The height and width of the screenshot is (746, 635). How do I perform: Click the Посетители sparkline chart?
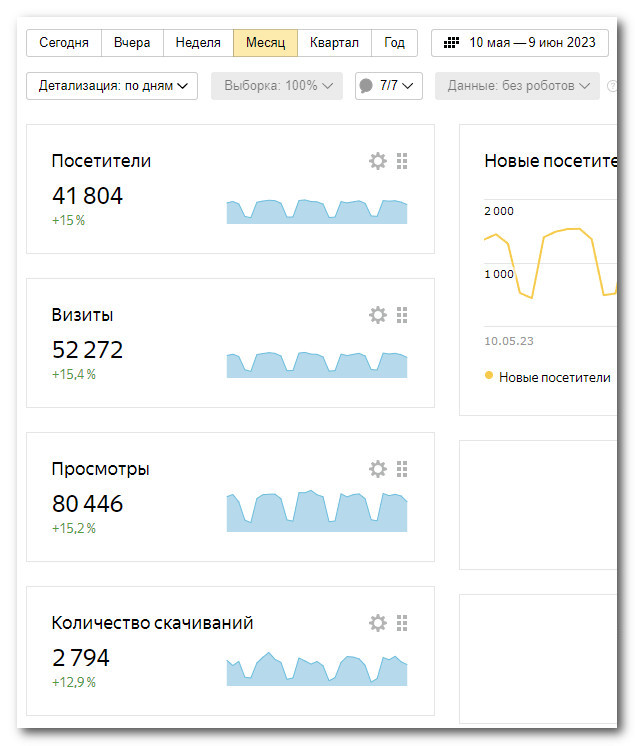[316, 211]
